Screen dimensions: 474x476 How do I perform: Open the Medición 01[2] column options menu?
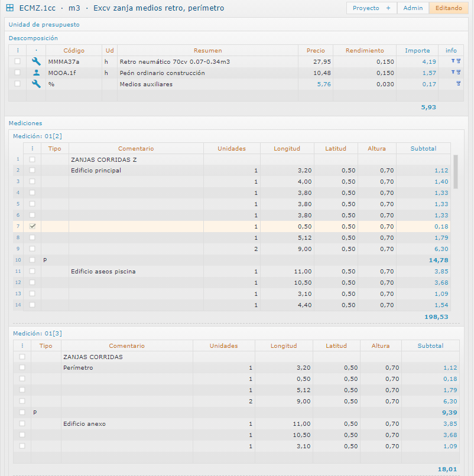coord(33,149)
